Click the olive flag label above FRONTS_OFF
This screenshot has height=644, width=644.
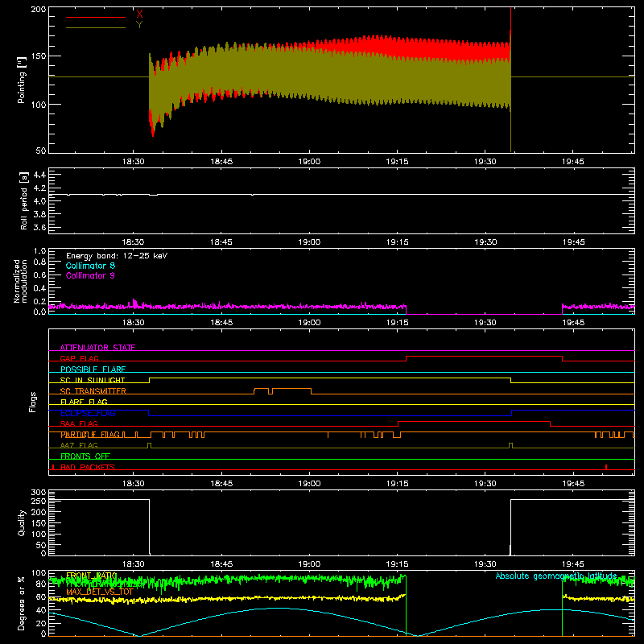79,445
